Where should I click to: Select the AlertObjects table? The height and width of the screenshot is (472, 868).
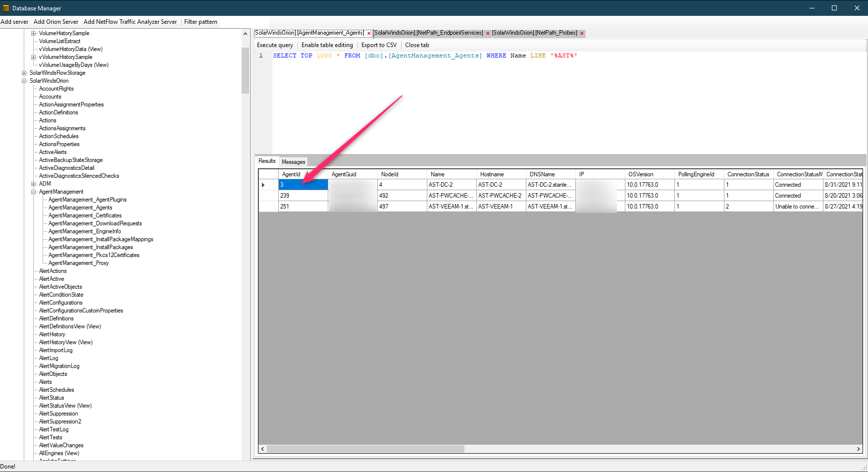point(53,374)
